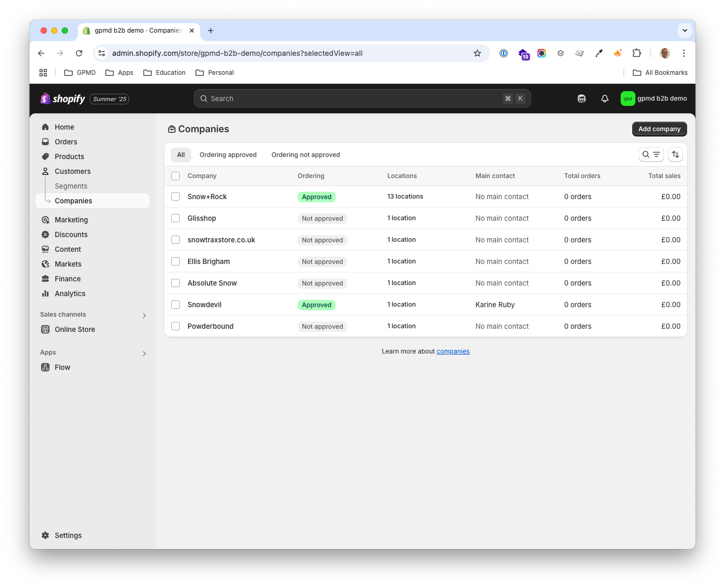
Task: Click the Online Store icon
Action: pos(45,329)
